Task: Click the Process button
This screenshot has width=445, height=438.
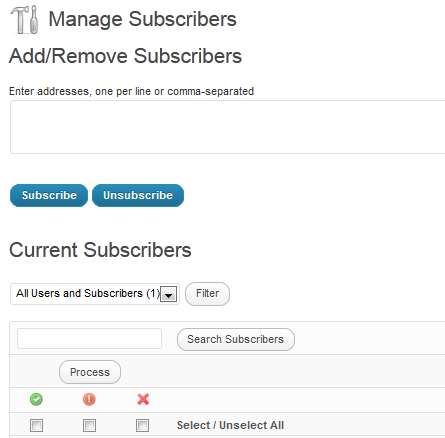Action: [90, 372]
